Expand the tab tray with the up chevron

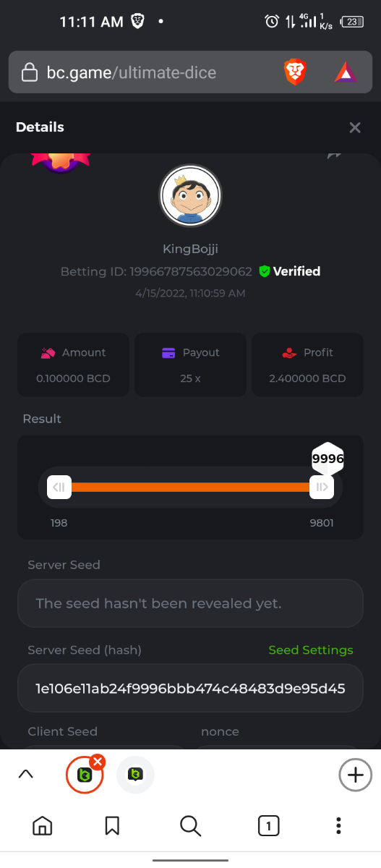pyautogui.click(x=25, y=774)
